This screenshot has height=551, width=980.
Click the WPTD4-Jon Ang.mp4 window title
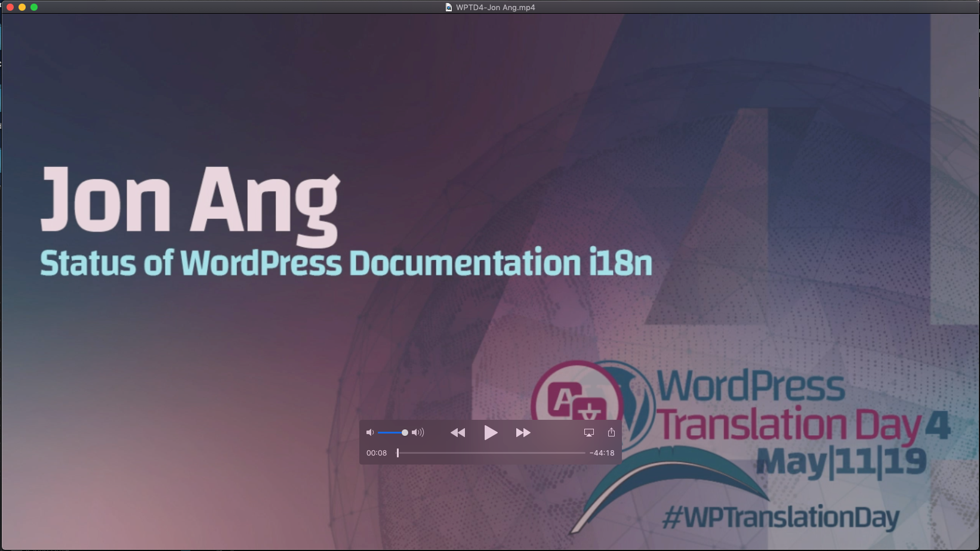(495, 7)
